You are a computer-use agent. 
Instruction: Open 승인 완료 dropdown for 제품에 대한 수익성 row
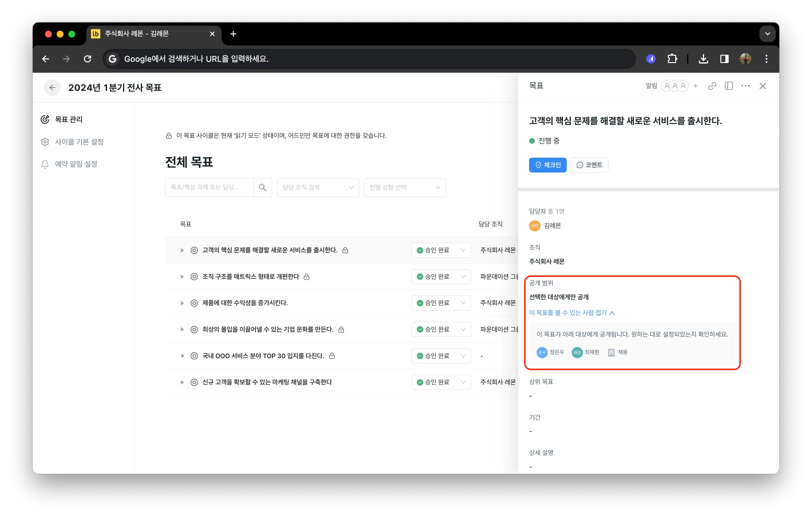(441, 303)
